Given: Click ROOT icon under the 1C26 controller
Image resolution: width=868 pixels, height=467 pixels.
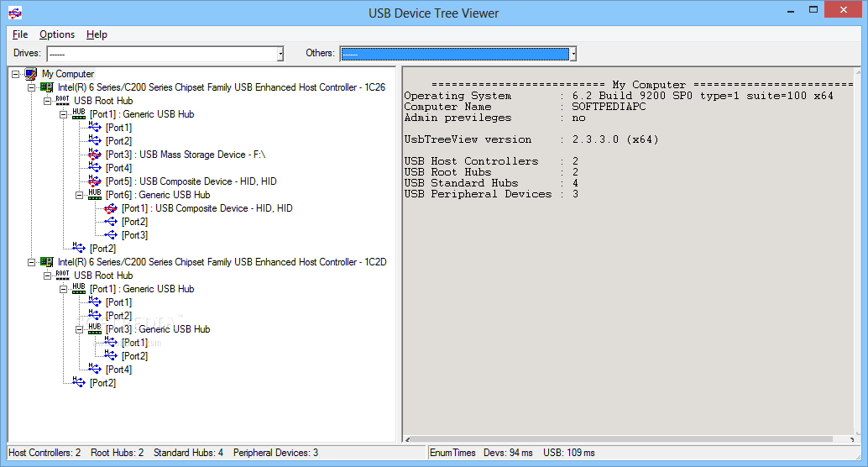Looking at the screenshot, I should coord(63,100).
